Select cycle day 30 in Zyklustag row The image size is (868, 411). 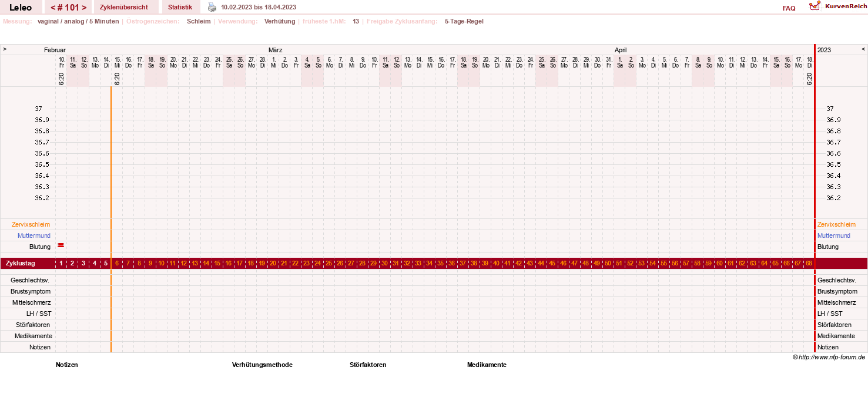[x=384, y=263]
